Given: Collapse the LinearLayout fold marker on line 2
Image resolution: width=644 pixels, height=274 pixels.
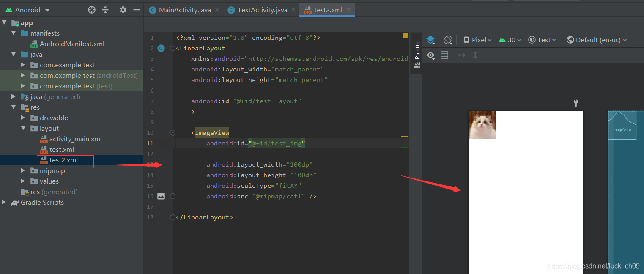Looking at the screenshot, I should click(173, 48).
